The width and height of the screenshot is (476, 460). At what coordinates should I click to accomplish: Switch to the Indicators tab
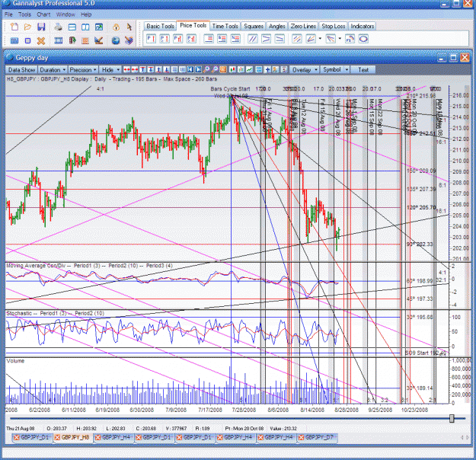tap(363, 26)
